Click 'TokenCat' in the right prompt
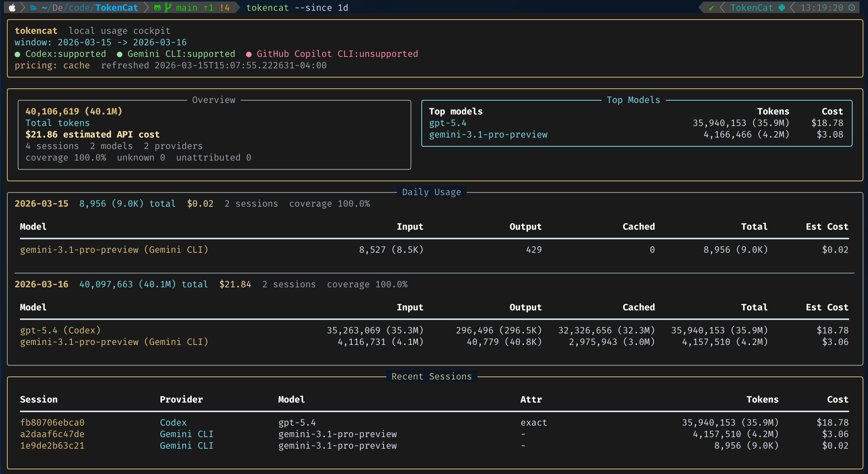The height and width of the screenshot is (474, 868). [x=752, y=8]
